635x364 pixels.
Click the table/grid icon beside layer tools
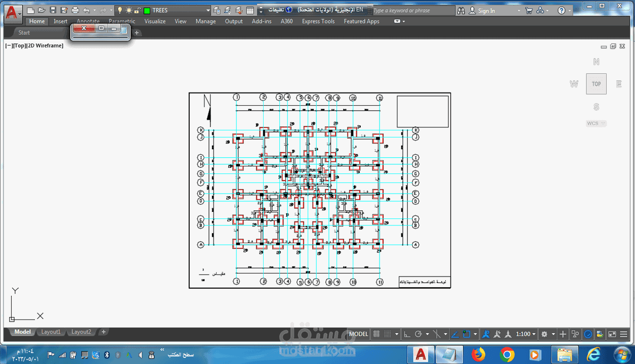[x=250, y=10]
